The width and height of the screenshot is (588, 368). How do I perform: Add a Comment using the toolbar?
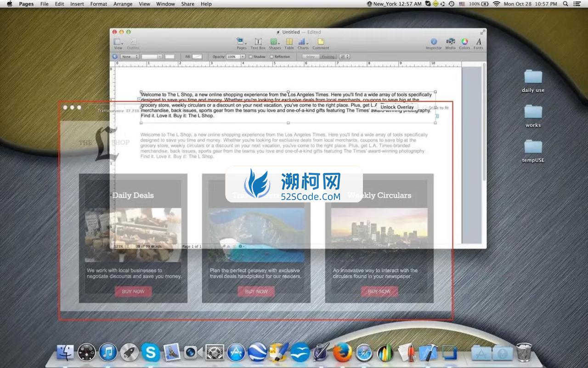[321, 43]
